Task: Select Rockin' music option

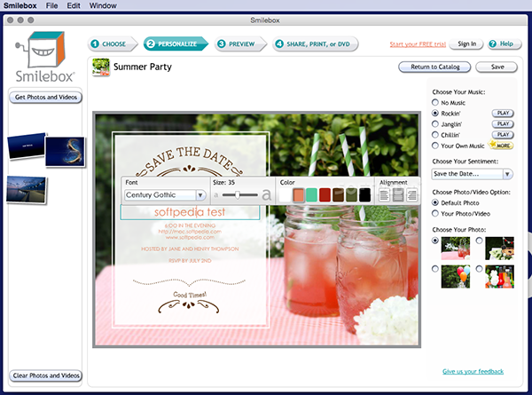Action: pos(435,113)
